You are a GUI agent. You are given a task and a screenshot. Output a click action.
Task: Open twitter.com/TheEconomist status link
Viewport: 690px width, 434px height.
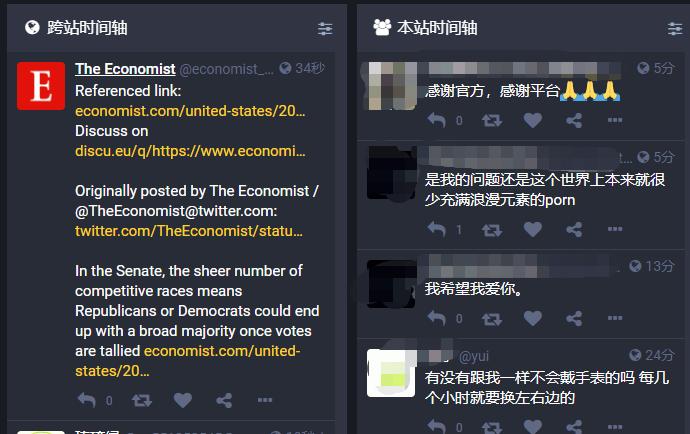pyautogui.click(x=189, y=231)
